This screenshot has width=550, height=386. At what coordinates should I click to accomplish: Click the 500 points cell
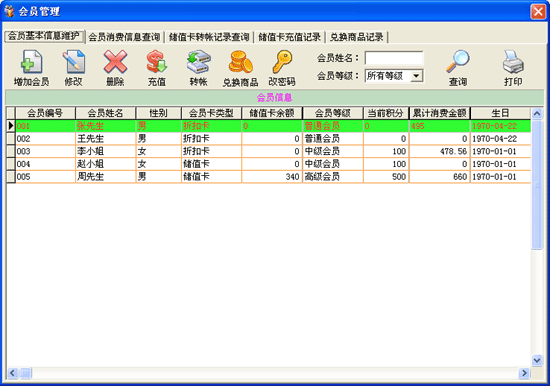[x=386, y=177]
